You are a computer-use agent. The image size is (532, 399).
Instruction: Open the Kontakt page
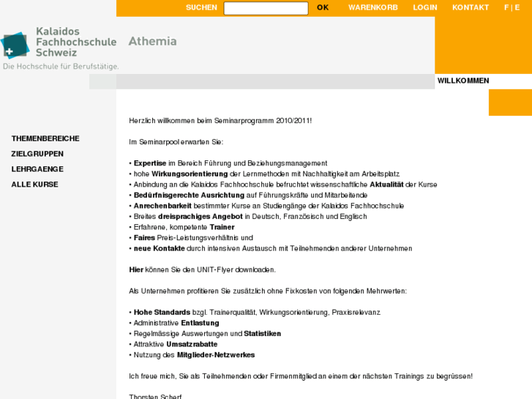[471, 7]
